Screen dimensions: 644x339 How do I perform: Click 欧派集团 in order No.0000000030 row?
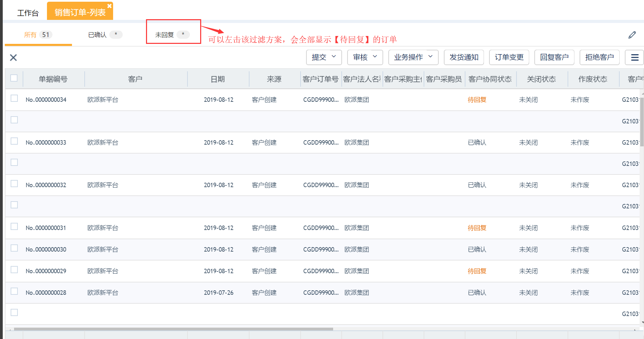coord(357,250)
